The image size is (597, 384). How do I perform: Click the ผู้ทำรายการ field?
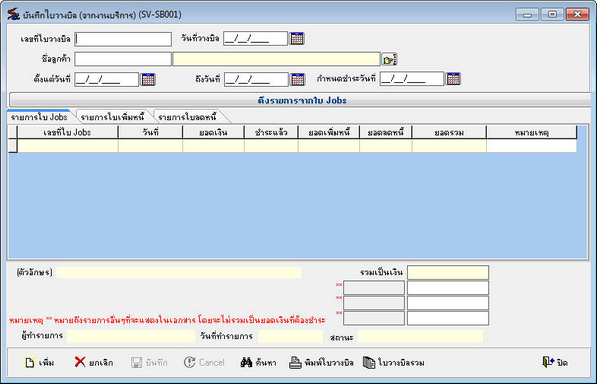[131, 336]
